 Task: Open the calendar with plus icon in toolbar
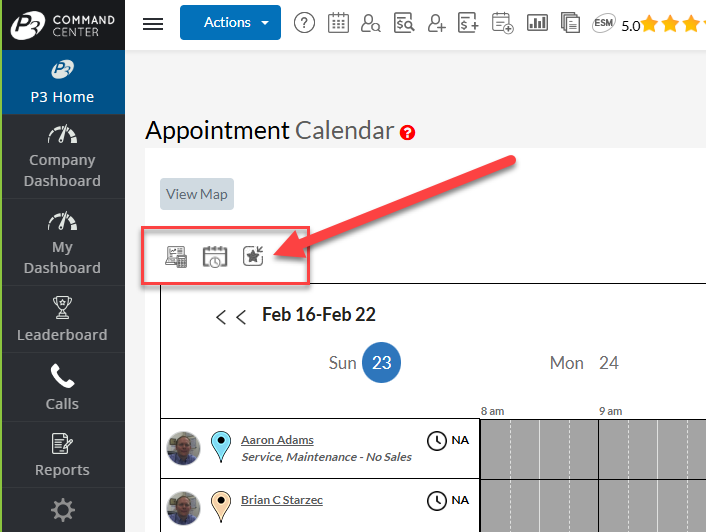[502, 24]
